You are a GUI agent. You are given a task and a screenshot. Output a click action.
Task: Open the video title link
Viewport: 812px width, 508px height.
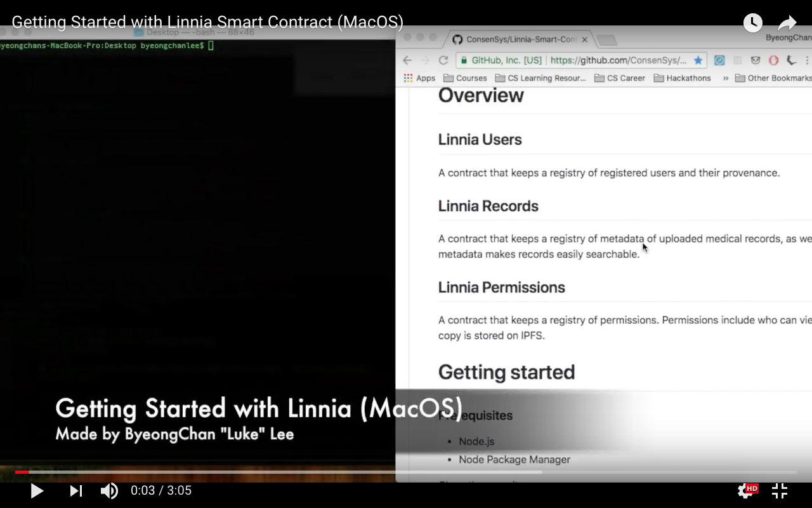[x=207, y=22]
